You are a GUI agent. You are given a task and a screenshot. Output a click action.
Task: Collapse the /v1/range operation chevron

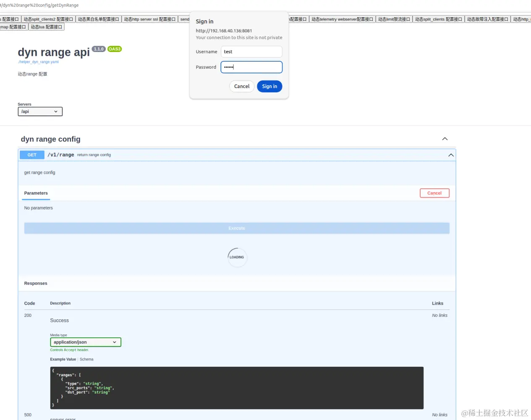click(x=451, y=155)
